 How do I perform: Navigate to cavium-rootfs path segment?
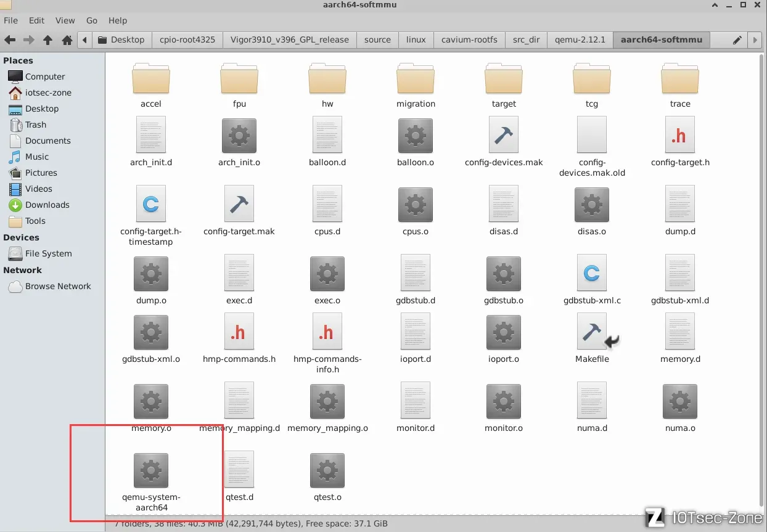(x=469, y=40)
